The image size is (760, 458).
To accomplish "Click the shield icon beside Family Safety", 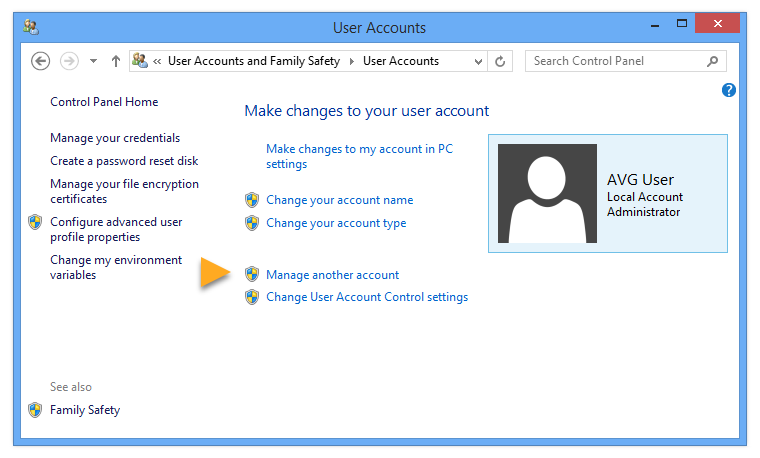I will click(35, 410).
